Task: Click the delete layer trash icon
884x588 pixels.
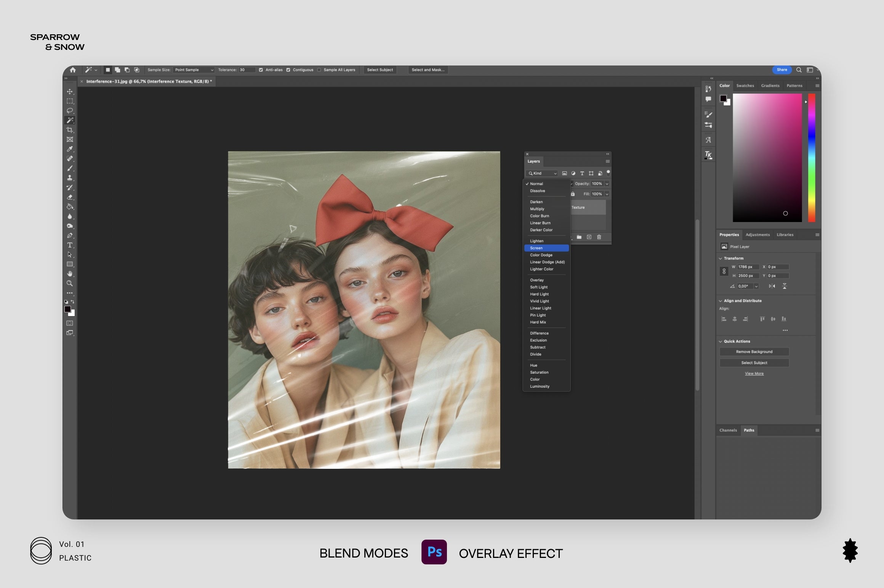Action: click(599, 237)
